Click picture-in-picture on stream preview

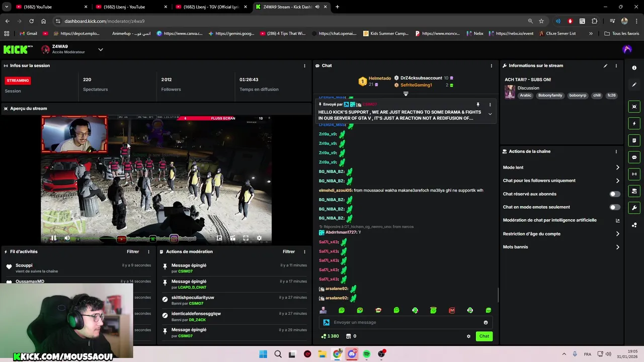pos(219,238)
